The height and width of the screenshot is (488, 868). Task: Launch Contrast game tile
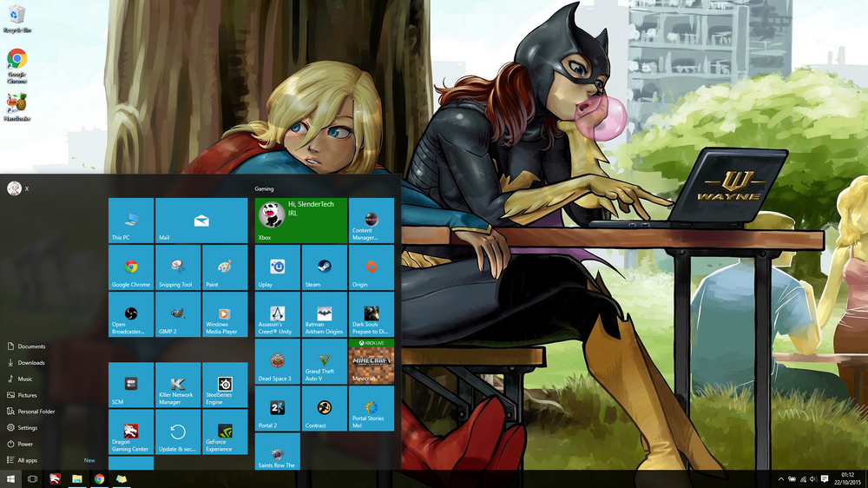click(325, 409)
